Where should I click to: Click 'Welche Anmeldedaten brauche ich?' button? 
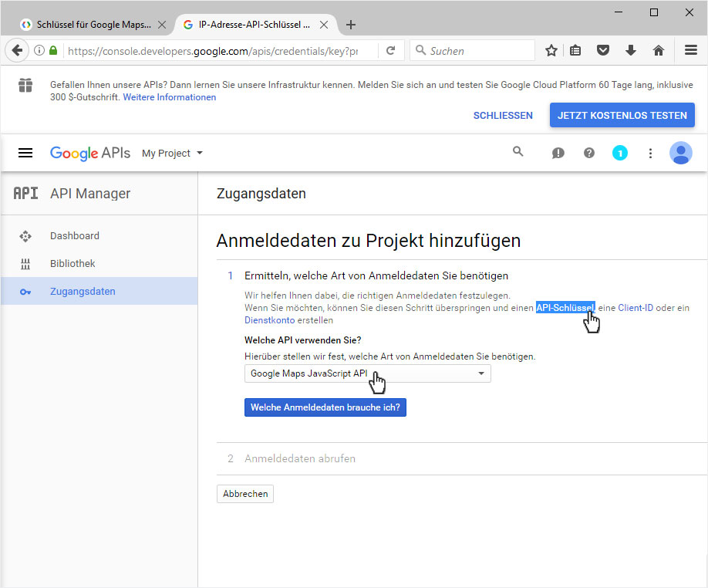325,407
